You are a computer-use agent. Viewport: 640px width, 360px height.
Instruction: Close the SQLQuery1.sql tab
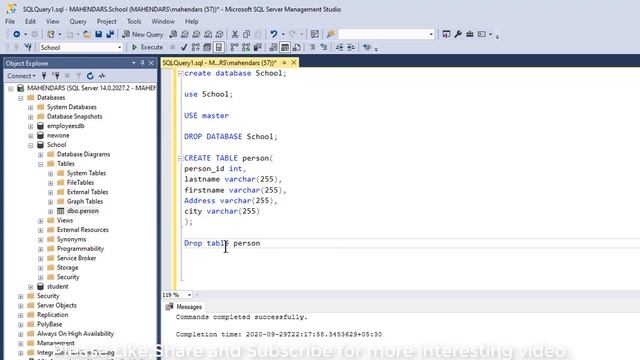tap(293, 63)
